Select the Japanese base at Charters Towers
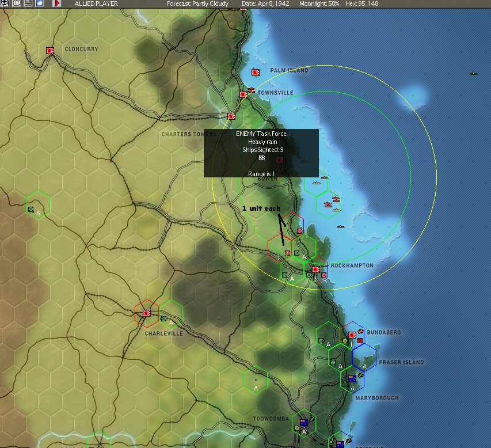491x448 pixels. (231, 116)
